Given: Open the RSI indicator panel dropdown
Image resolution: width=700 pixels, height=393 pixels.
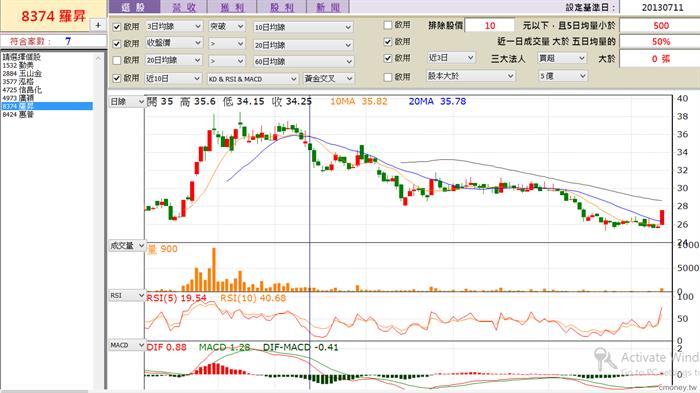Looking at the screenshot, I should pyautogui.click(x=127, y=296).
